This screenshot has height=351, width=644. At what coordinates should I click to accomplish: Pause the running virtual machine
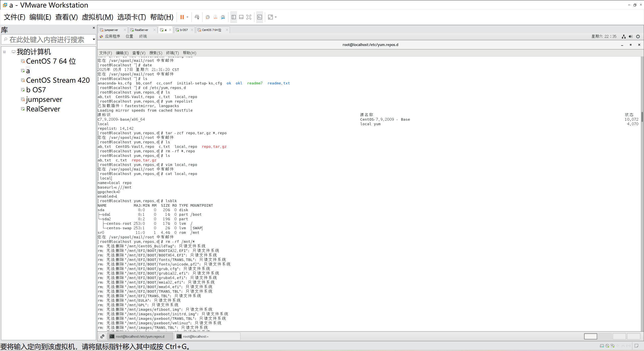(182, 17)
